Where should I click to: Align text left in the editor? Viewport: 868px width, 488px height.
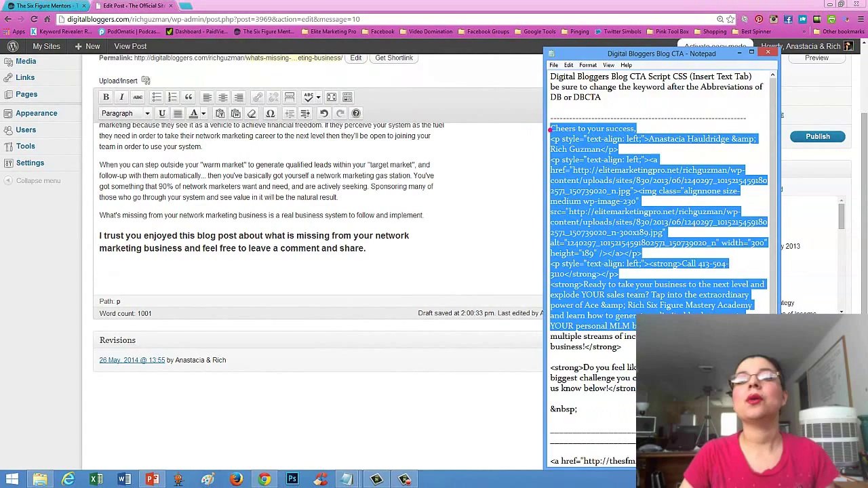pyautogui.click(x=208, y=97)
